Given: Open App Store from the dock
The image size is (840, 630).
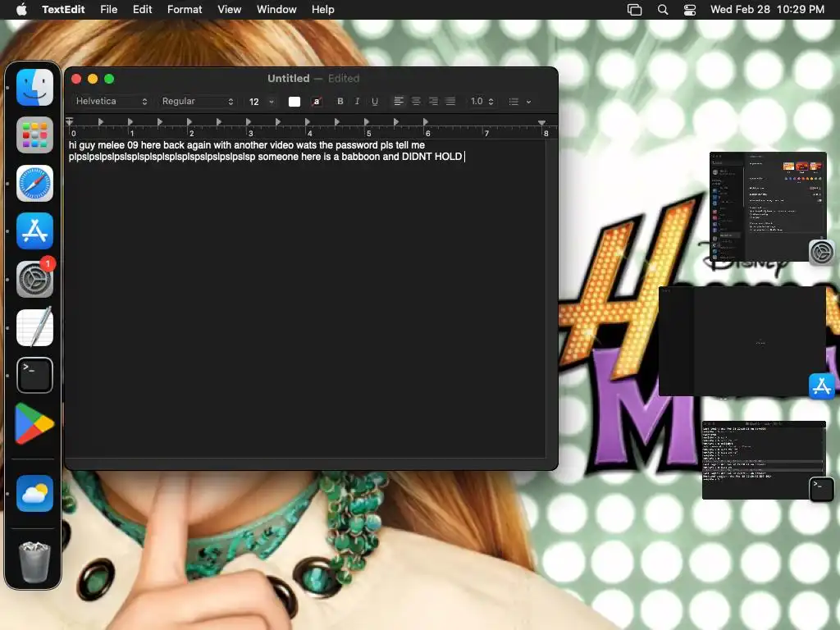Looking at the screenshot, I should pos(34,231).
